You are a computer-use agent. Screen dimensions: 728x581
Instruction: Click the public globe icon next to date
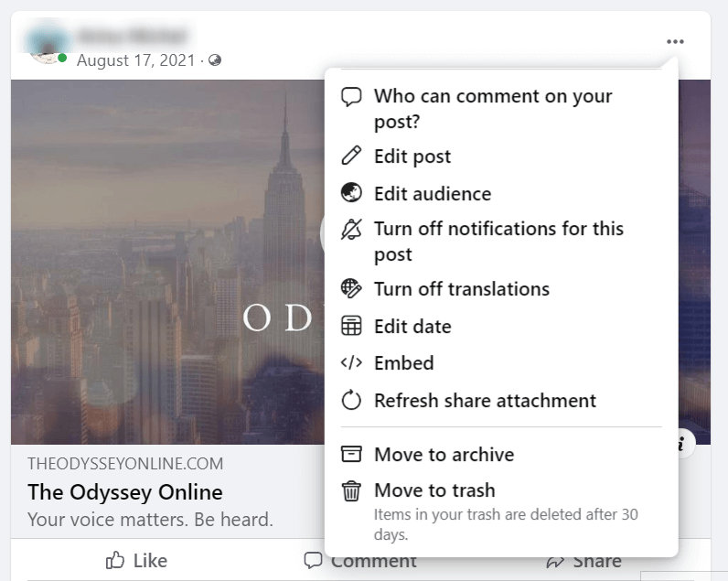pyautogui.click(x=215, y=59)
